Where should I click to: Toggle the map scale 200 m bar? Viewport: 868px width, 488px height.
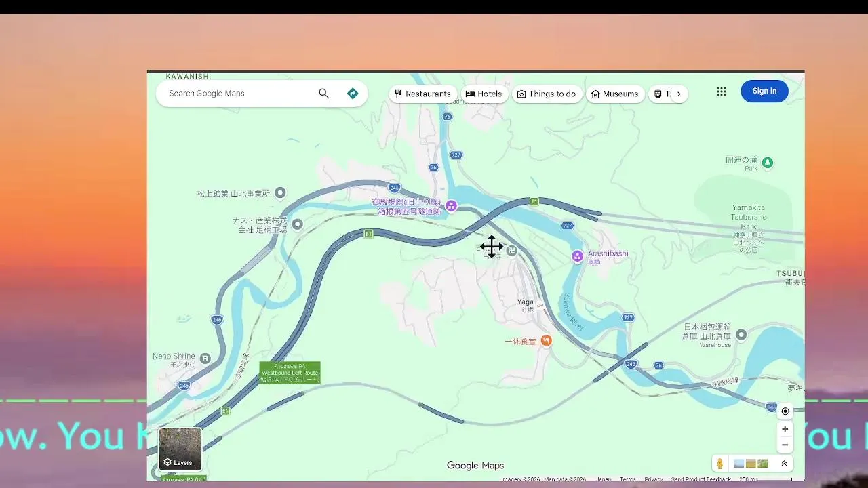(x=766, y=479)
